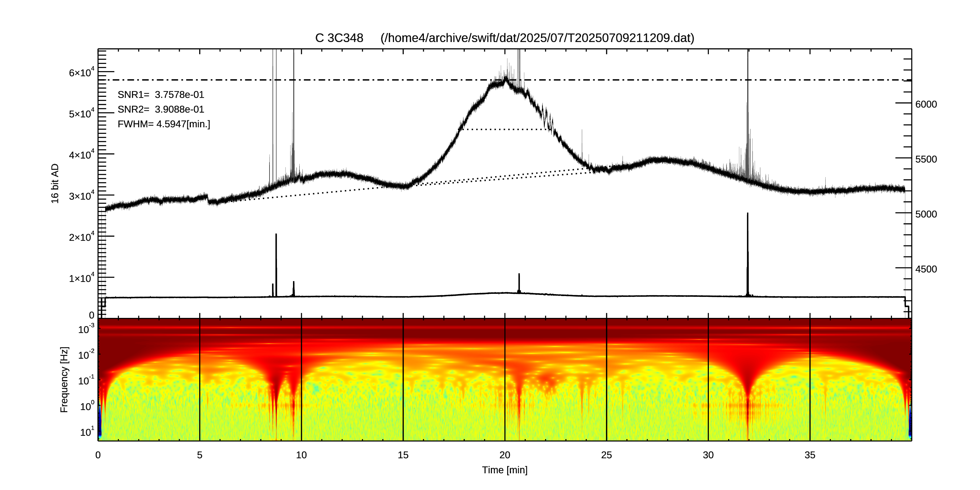The height and width of the screenshot is (490, 980).
Task: Click the file path ending in T20250709211209.dat
Action: (537, 38)
